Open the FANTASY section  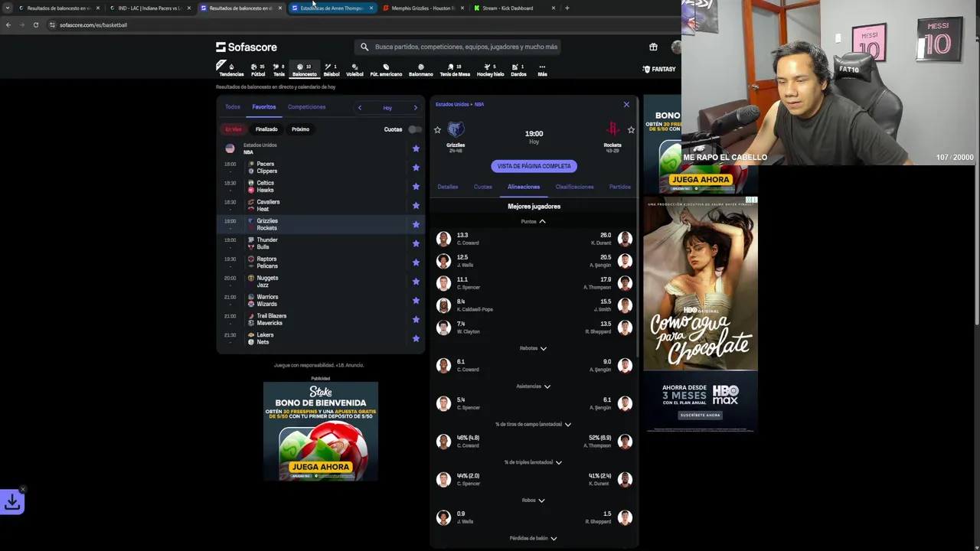(659, 70)
